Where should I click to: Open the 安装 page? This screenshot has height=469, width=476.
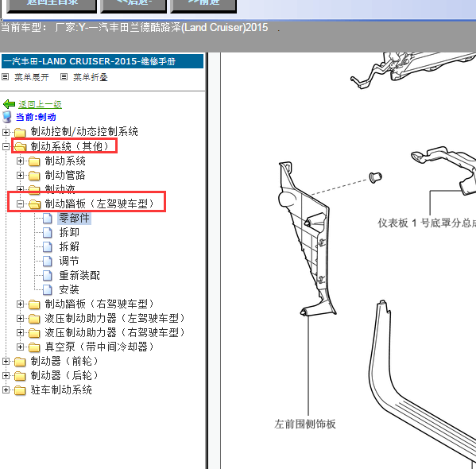(x=69, y=289)
